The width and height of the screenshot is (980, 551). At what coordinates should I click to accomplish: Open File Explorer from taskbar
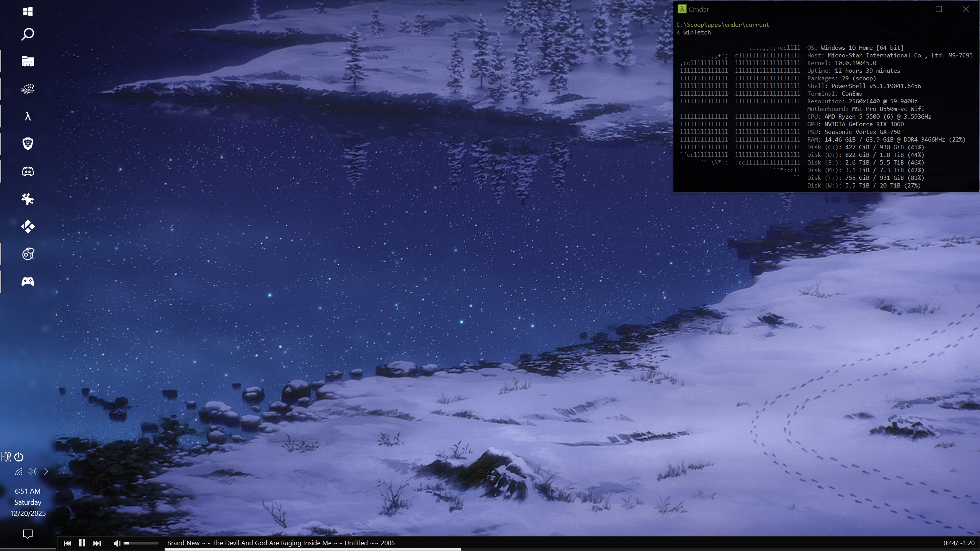pos(28,62)
